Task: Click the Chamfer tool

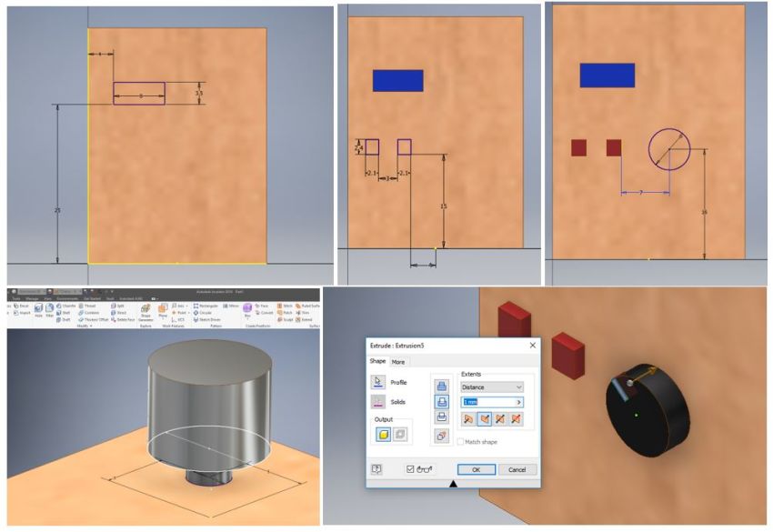Action: pyautogui.click(x=66, y=306)
